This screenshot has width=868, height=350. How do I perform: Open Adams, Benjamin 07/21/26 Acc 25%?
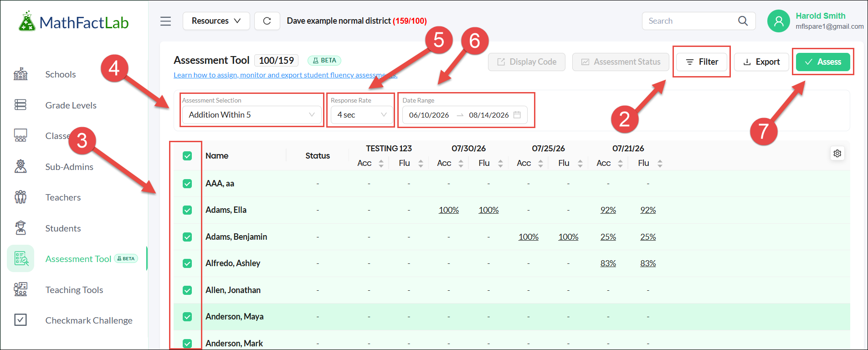click(x=608, y=237)
